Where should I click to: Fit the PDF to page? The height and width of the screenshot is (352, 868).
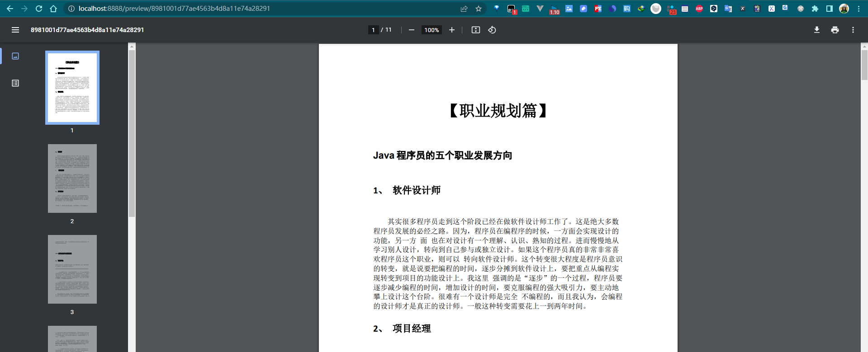coord(476,30)
